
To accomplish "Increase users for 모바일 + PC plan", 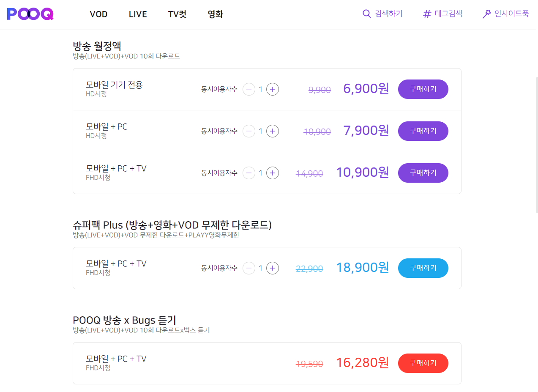I will [x=273, y=131].
